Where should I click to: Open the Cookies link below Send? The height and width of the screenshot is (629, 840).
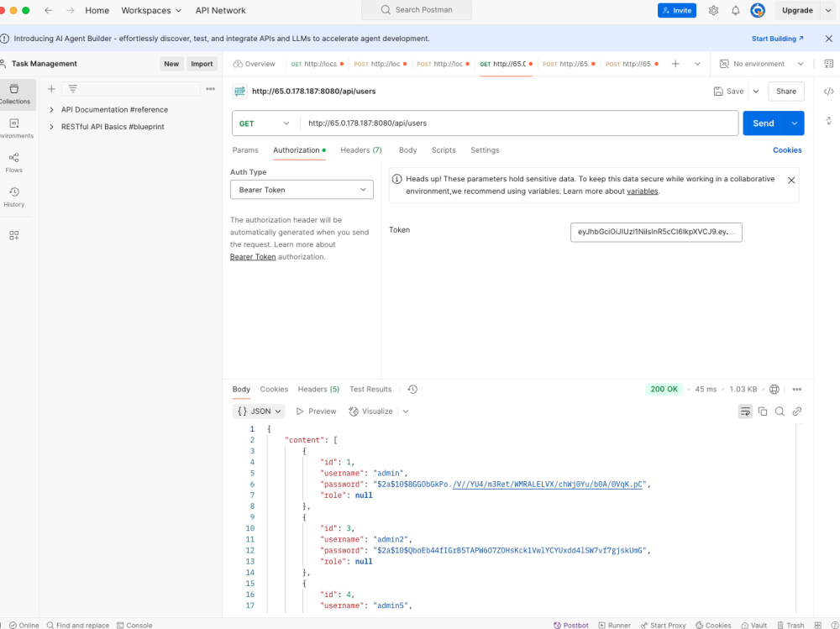(x=787, y=150)
